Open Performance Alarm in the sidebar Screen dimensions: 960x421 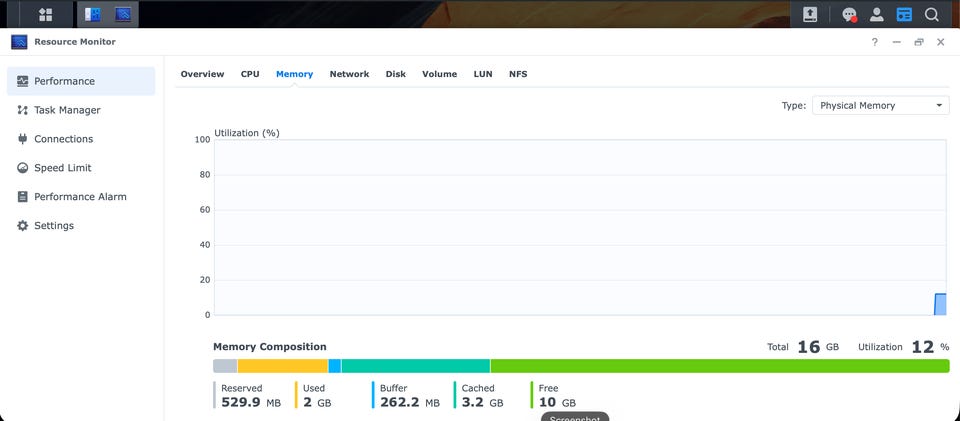(x=81, y=196)
